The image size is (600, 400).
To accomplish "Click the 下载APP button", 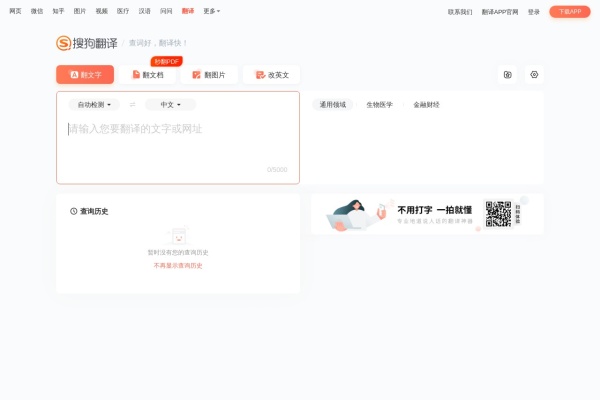I will click(x=570, y=11).
